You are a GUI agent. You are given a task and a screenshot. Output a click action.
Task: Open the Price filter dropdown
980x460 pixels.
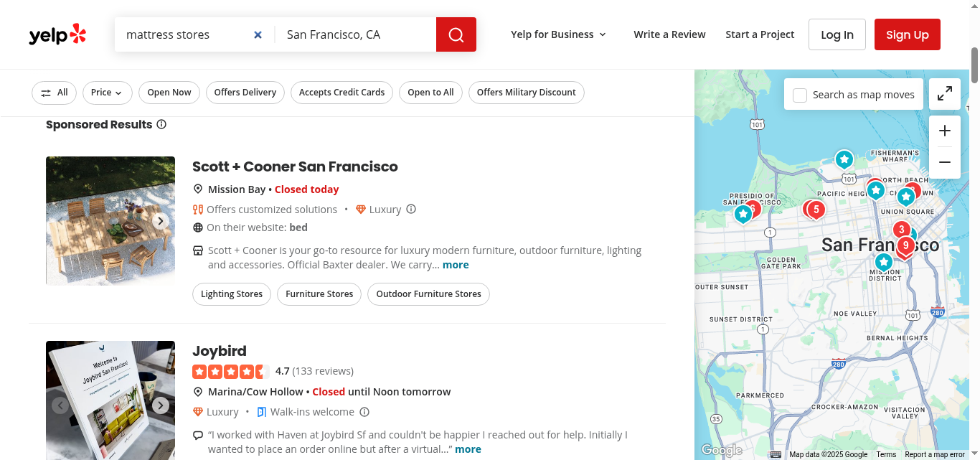pyautogui.click(x=107, y=93)
